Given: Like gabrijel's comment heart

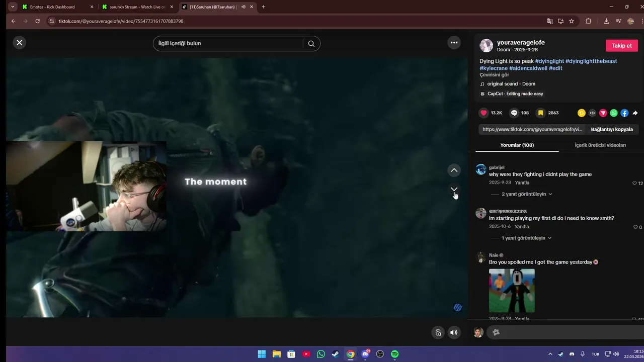Looking at the screenshot, I should 635,184.
